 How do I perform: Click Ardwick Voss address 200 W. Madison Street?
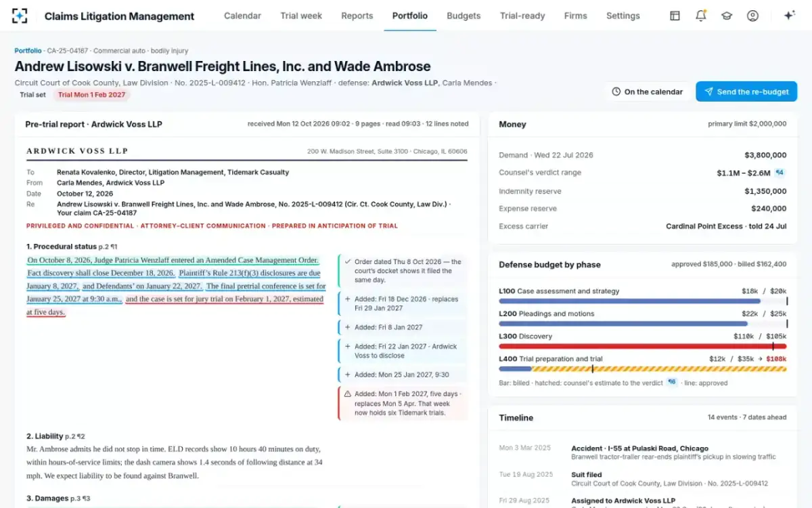[387, 152]
